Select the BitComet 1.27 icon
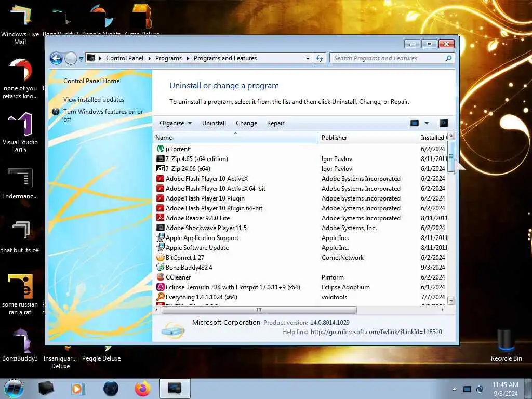Viewport: 532px width, 399px height. [160, 257]
